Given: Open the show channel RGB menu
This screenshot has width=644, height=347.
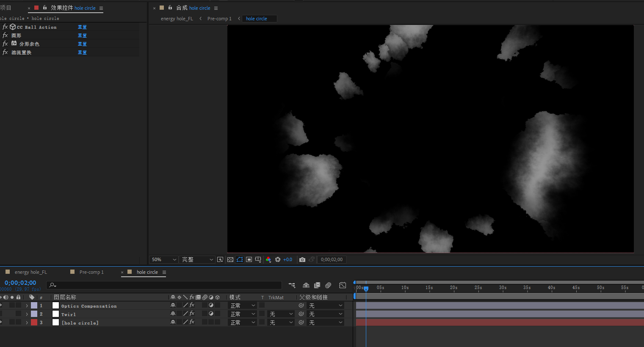Looking at the screenshot, I should (268, 259).
